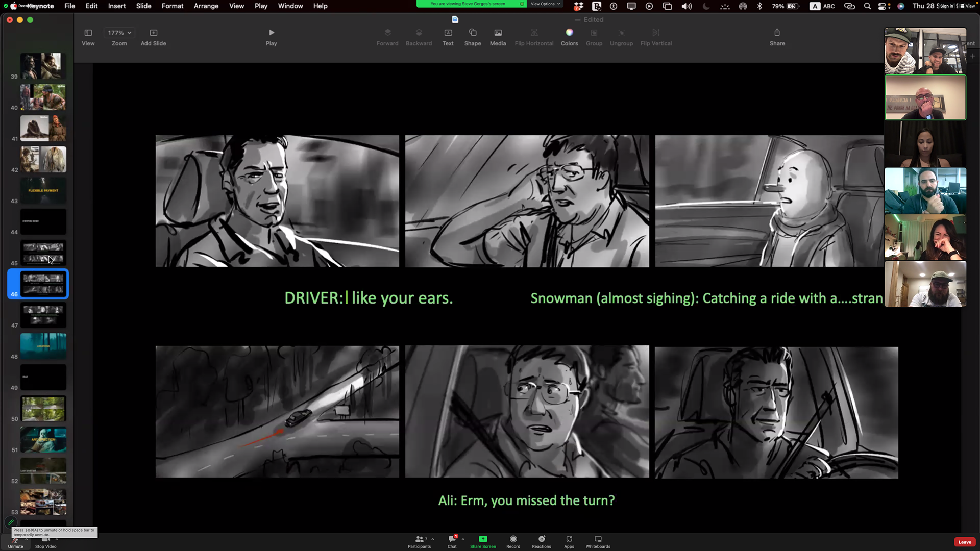Open the Format menu

click(172, 6)
